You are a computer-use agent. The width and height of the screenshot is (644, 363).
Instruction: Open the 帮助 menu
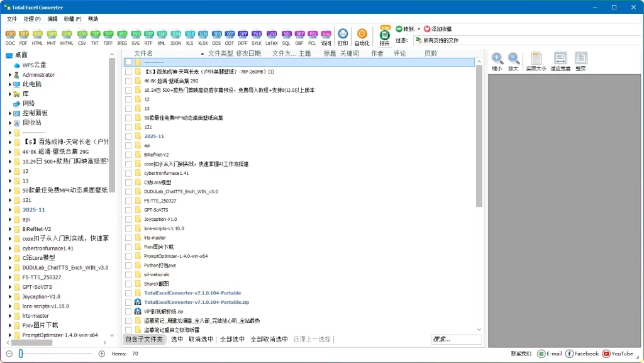click(92, 19)
